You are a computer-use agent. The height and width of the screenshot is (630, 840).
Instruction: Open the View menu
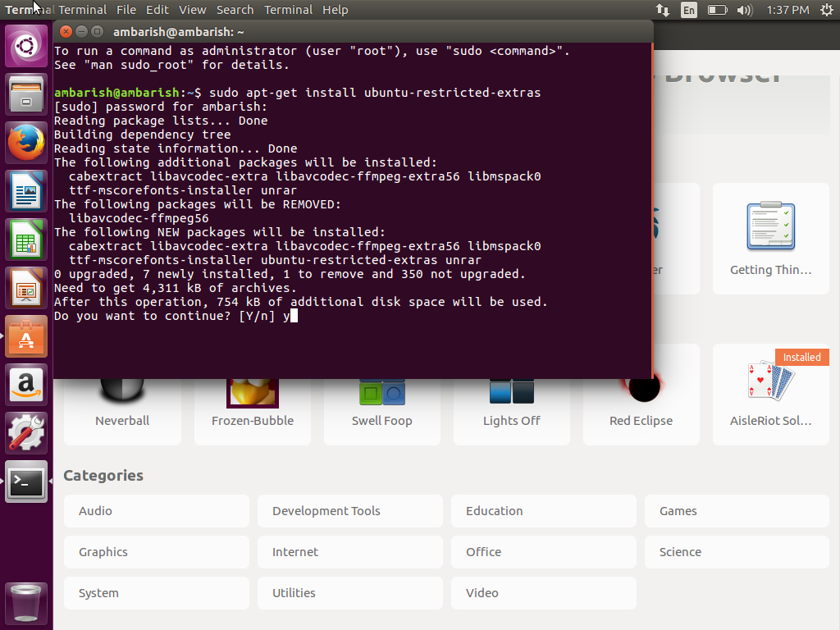coord(192,10)
